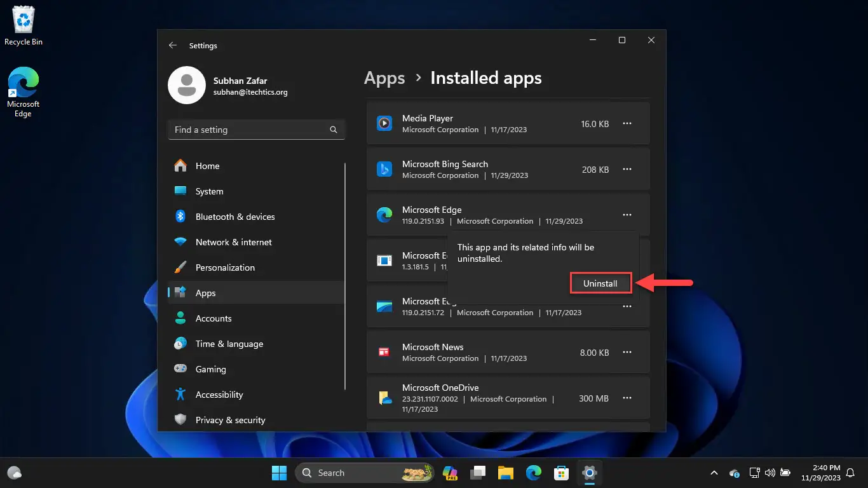The image size is (868, 488).
Task: Click the battery tray icon
Action: pyautogui.click(x=785, y=473)
